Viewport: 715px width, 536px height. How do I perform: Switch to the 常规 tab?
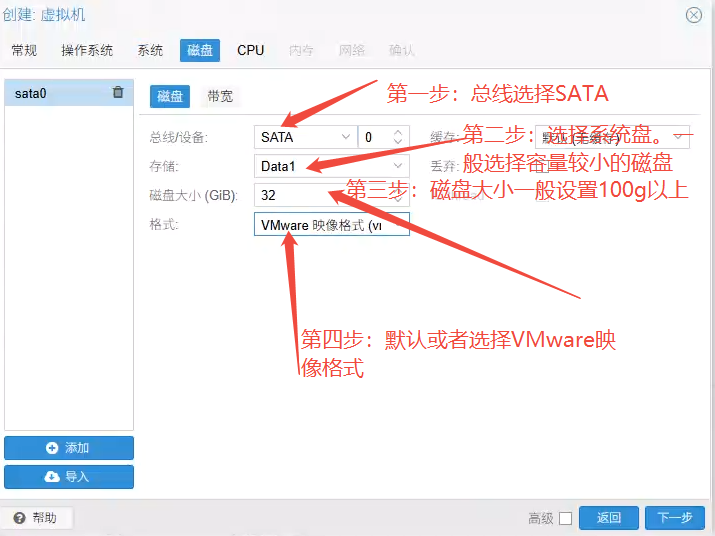pos(24,50)
